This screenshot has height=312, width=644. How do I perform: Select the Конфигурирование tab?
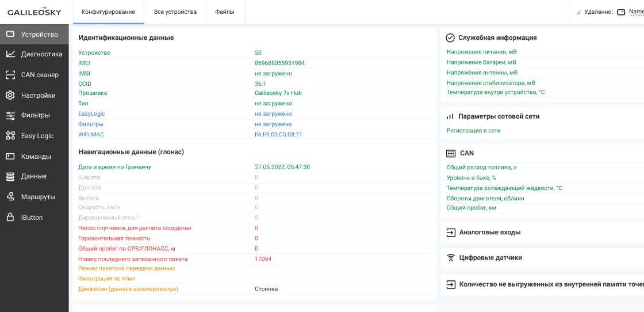(108, 12)
